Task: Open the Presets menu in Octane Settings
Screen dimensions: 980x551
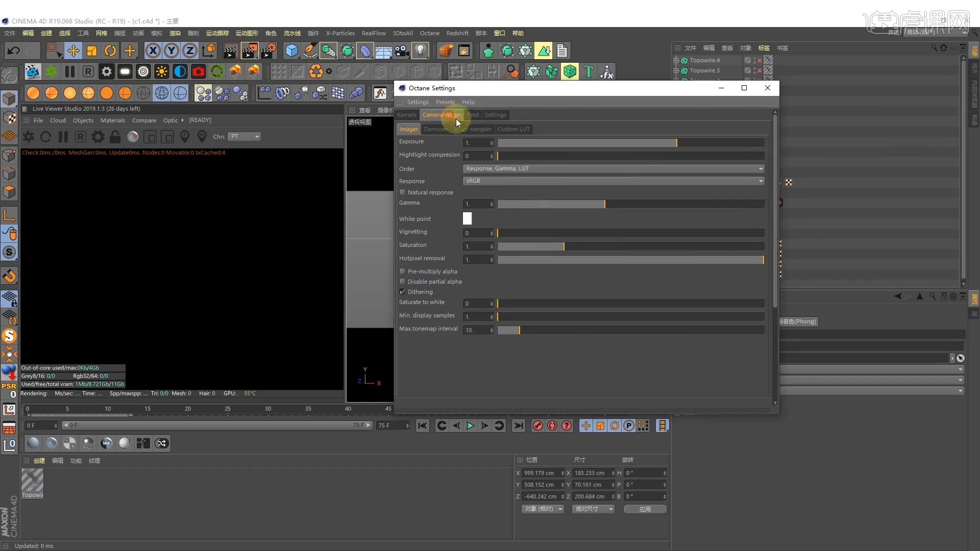Action: (445, 102)
